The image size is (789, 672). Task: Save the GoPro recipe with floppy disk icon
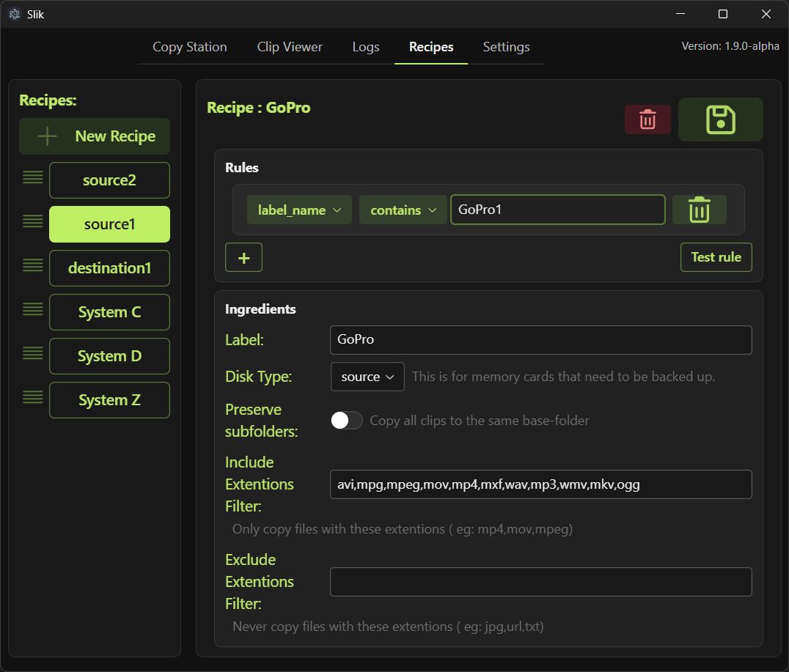point(720,119)
